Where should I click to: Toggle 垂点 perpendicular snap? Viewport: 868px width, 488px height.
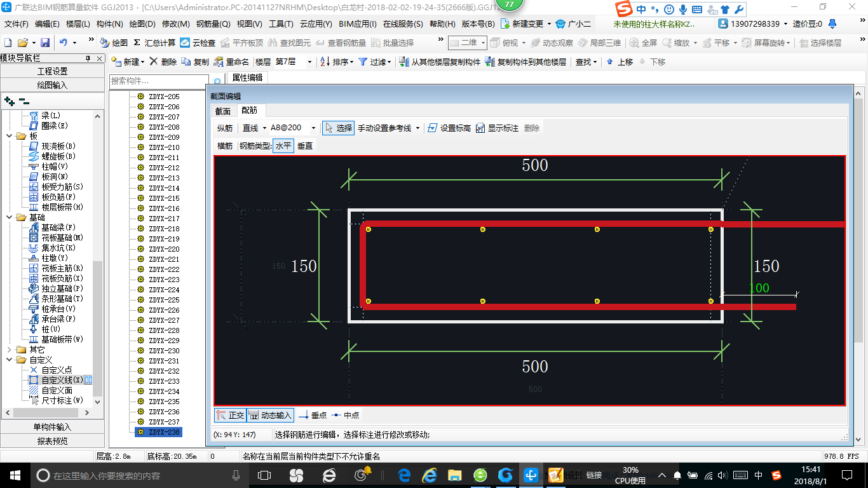tap(313, 415)
